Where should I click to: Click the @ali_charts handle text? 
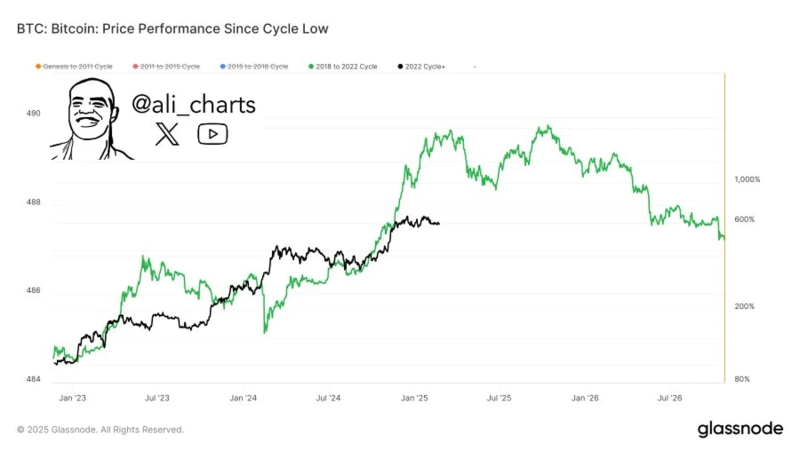pyautogui.click(x=194, y=104)
